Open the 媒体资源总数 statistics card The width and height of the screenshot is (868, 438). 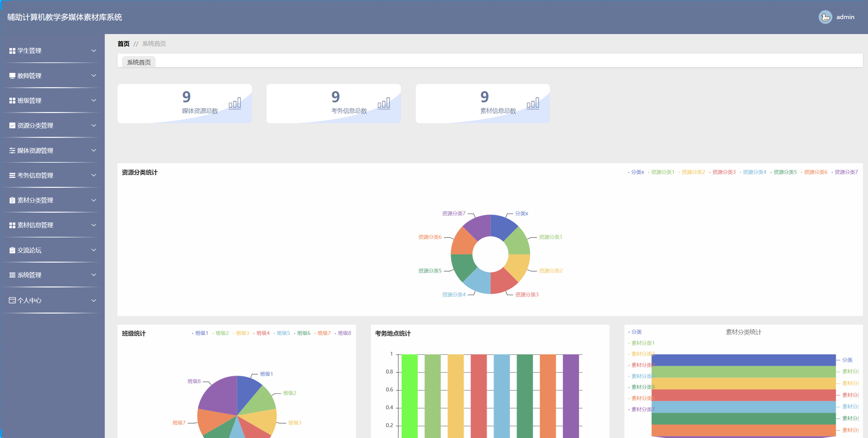click(185, 103)
